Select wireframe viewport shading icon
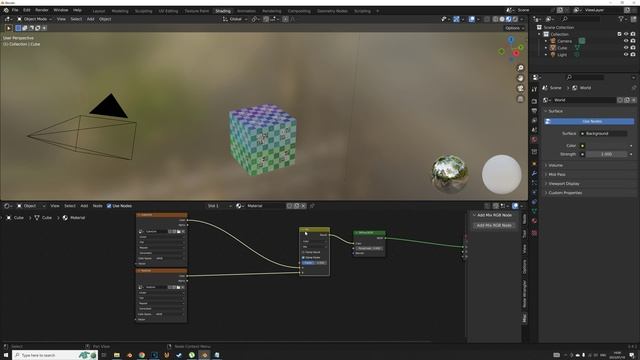Image resolution: width=640 pixels, height=360 pixels. pos(496,19)
